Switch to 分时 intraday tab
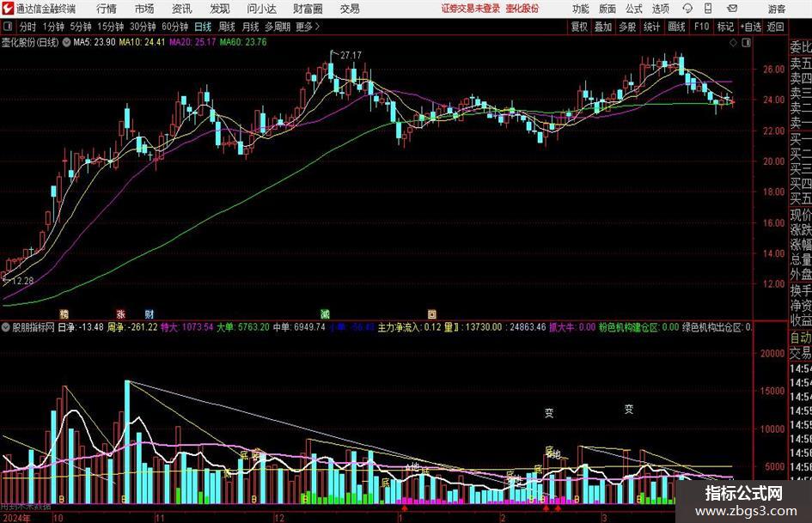Viewport: 812px width, 523px height. (27, 27)
